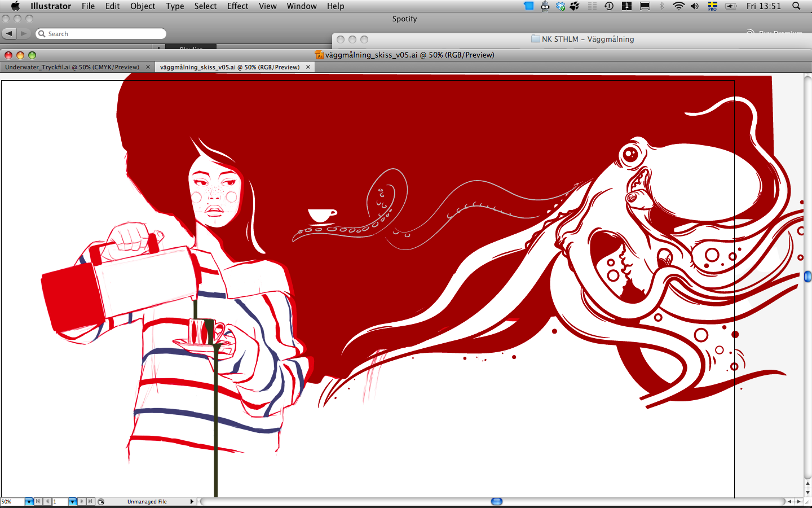Click the Unmanaged File status text

click(147, 501)
